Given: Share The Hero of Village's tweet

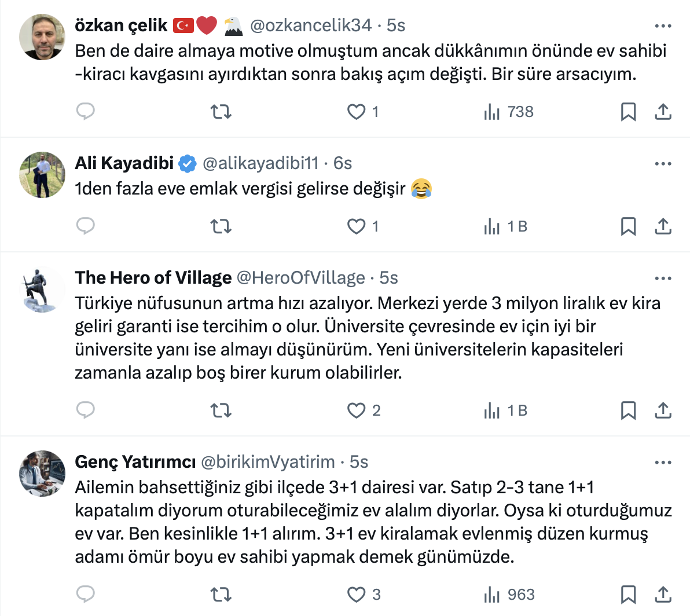Looking at the screenshot, I should coord(663,410).
